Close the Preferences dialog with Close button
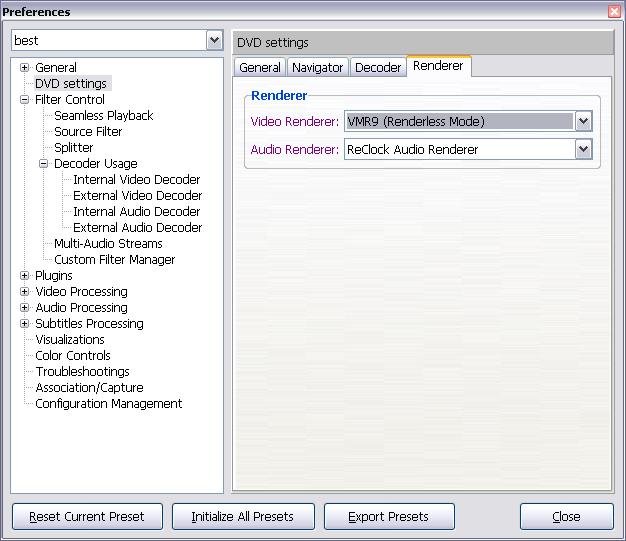Image resolution: width=626 pixels, height=541 pixels. pyautogui.click(x=566, y=517)
